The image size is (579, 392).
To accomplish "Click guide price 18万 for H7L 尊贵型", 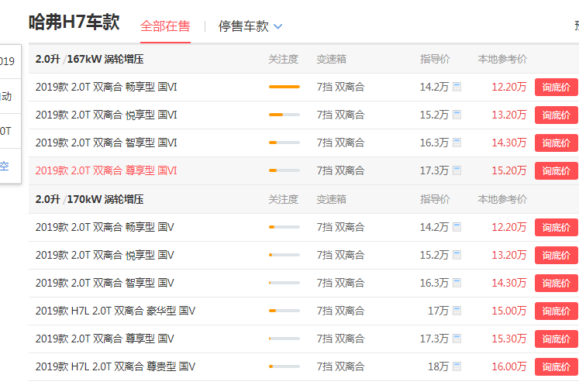I will pos(438,366).
